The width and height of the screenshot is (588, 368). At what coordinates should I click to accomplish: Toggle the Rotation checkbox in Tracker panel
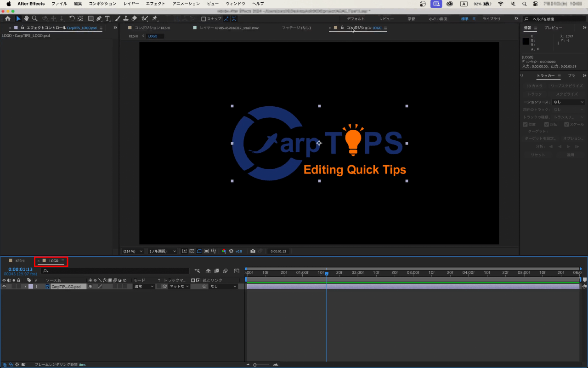pos(546,124)
